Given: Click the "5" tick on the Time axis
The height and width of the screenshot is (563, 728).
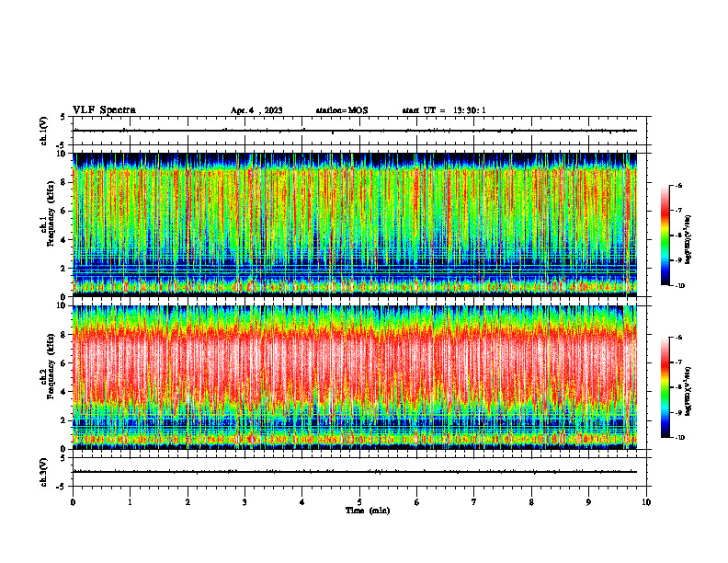Looking at the screenshot, I should 359,502.
